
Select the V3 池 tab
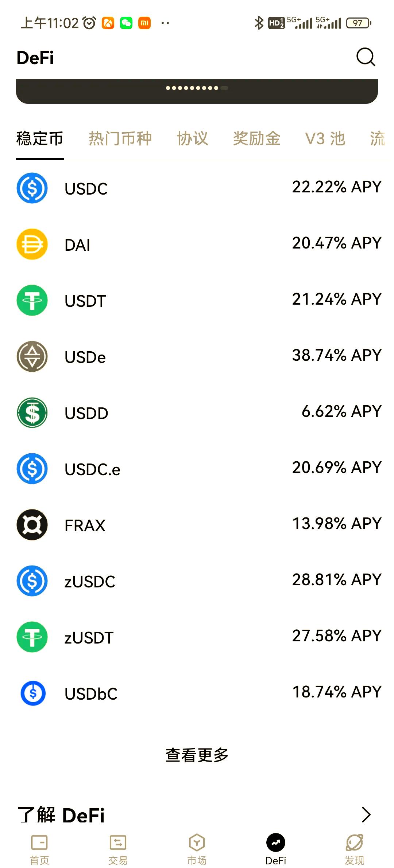[325, 139]
